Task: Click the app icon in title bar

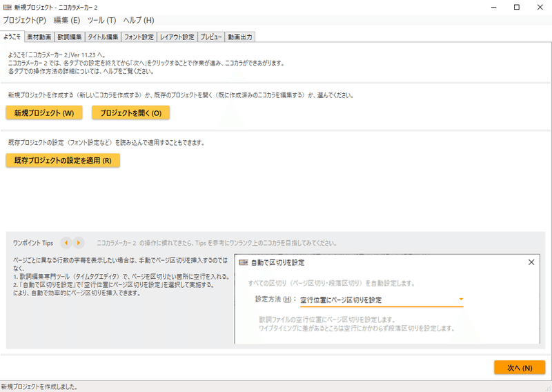Action: tap(8, 7)
